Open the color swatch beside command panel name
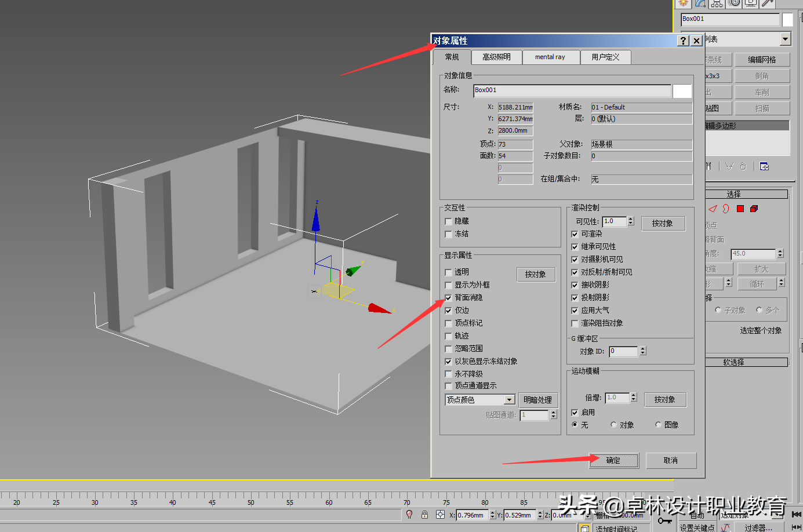 [x=787, y=19]
